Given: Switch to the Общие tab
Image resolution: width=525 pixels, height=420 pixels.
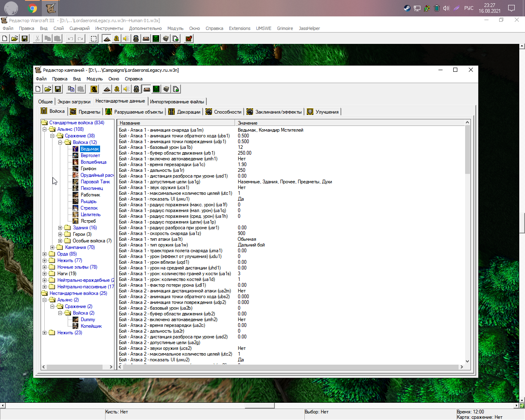Looking at the screenshot, I should [x=46, y=102].
